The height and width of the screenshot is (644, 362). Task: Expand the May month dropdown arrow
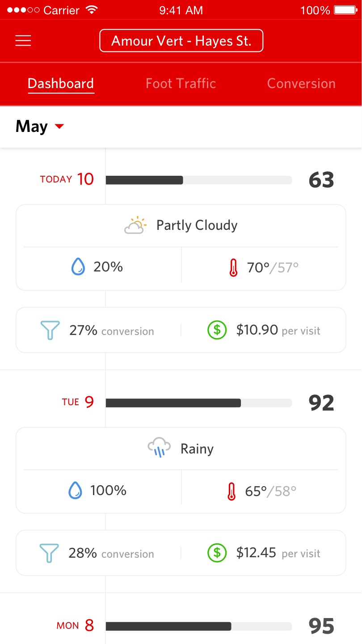point(59,127)
